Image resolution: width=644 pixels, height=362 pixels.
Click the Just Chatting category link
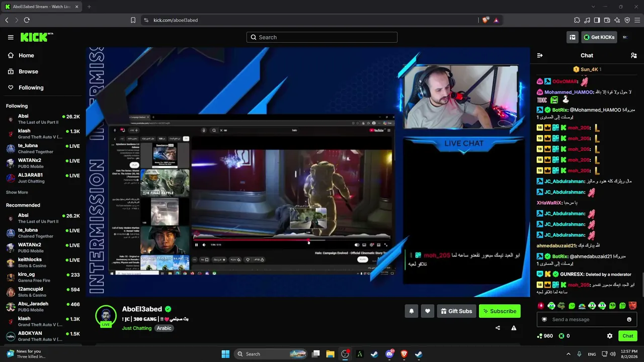tap(136, 328)
